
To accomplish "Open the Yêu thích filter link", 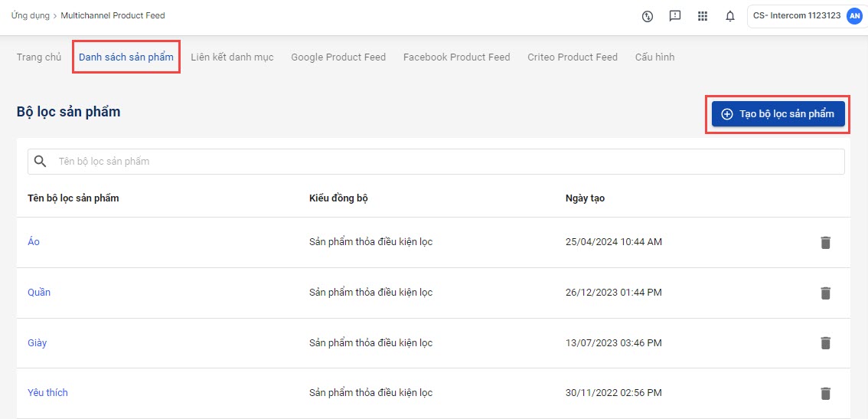I will (47, 393).
